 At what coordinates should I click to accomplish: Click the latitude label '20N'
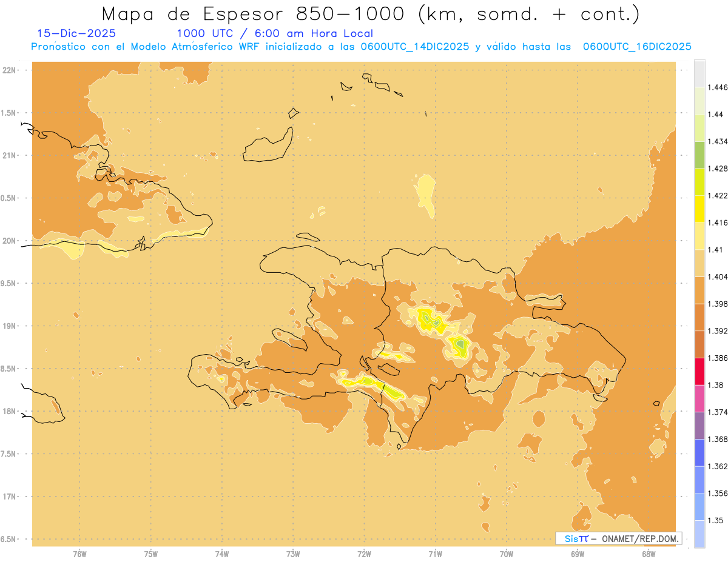[x=9, y=241]
